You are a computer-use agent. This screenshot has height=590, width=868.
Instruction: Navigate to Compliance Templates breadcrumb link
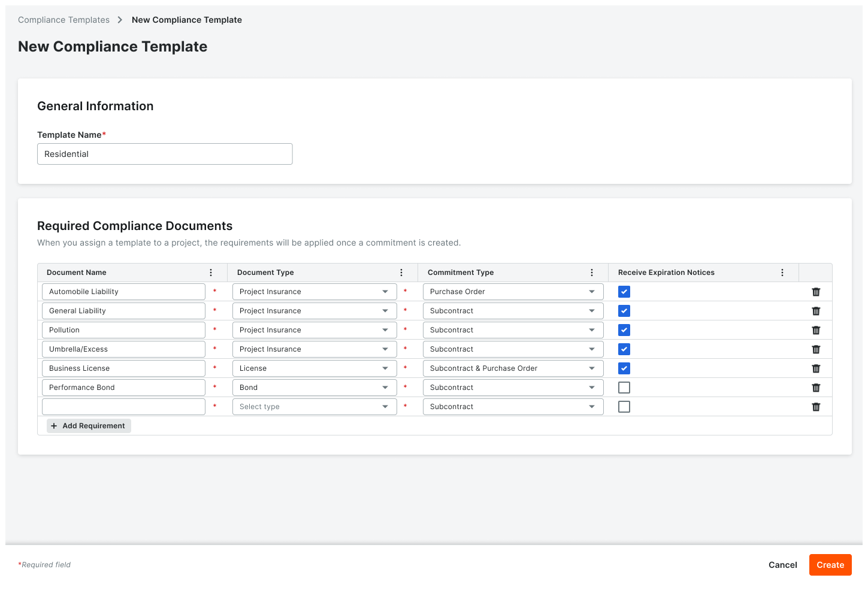63,20
